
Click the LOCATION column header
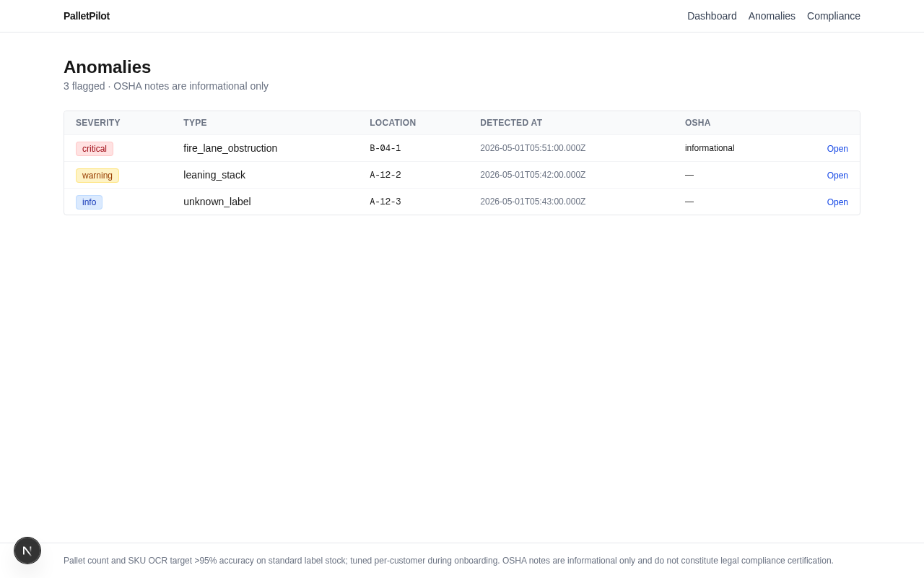click(x=393, y=123)
